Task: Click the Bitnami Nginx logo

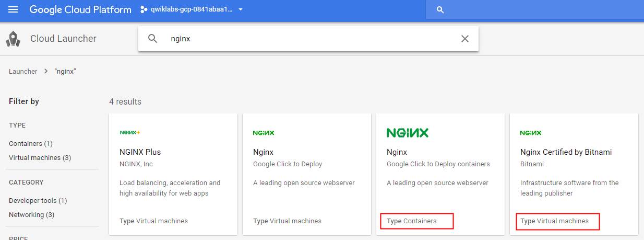Action: coord(531,133)
